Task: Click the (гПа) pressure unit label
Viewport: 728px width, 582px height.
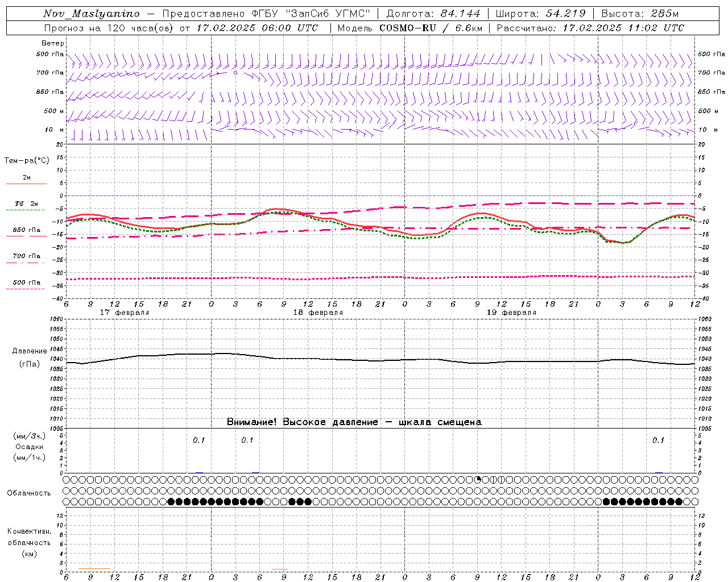Action: point(30,364)
